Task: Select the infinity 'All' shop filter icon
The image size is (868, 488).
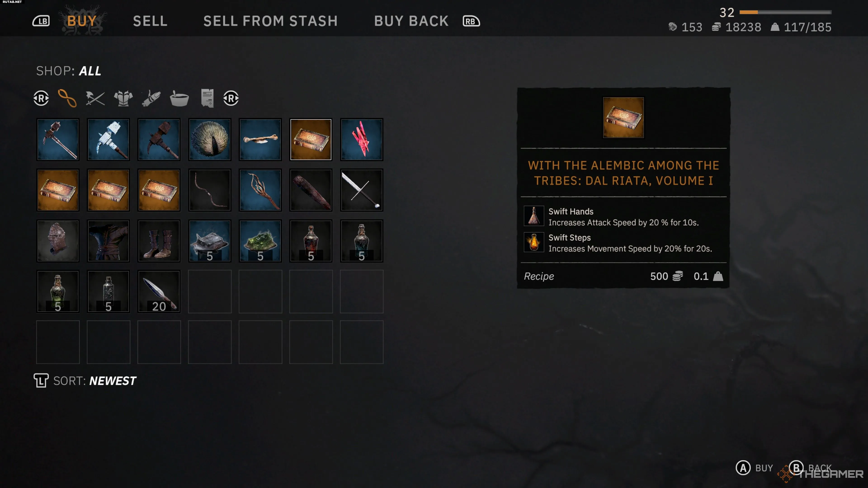Action: point(67,98)
